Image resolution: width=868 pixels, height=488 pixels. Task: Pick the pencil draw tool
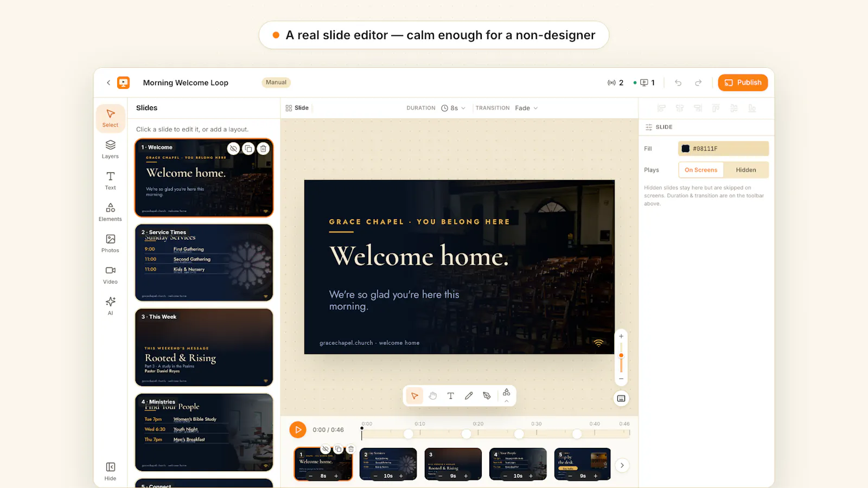[x=469, y=396]
